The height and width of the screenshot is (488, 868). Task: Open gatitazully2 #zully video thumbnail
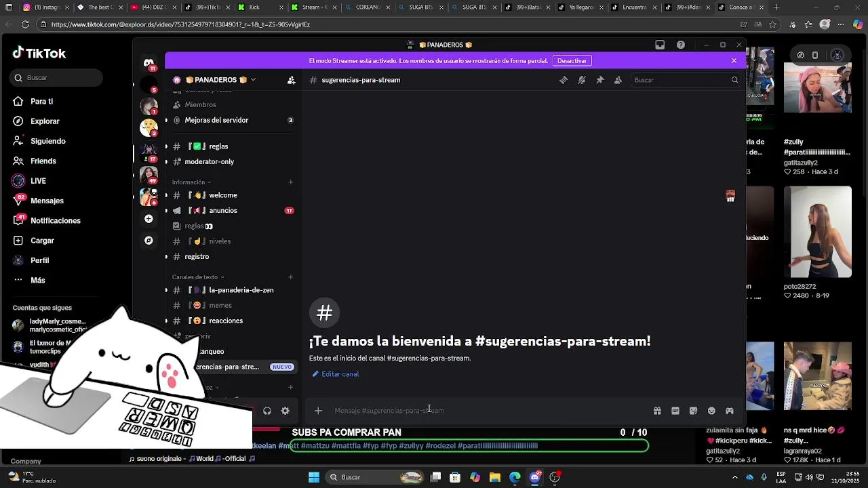[x=817, y=88]
